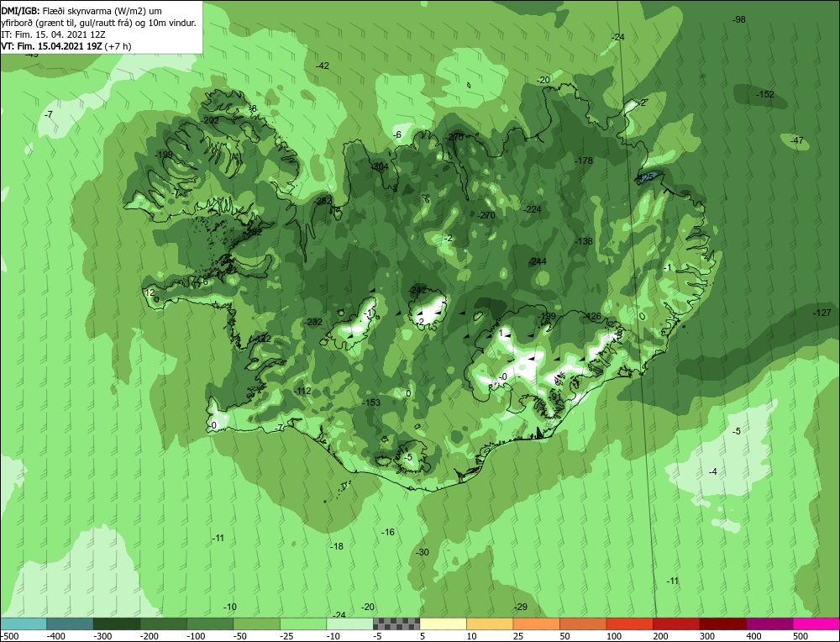Click the -4 value southeast of Iceland
This screenshot has width=840, height=642.
(712, 471)
